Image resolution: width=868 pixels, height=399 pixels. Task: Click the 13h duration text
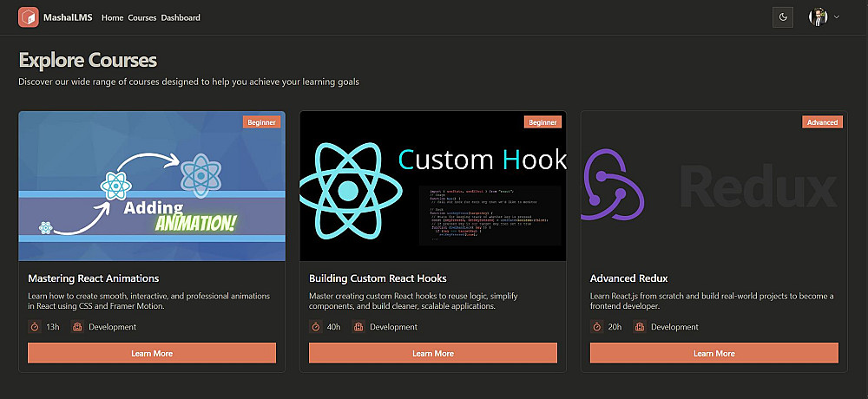pyautogui.click(x=53, y=327)
